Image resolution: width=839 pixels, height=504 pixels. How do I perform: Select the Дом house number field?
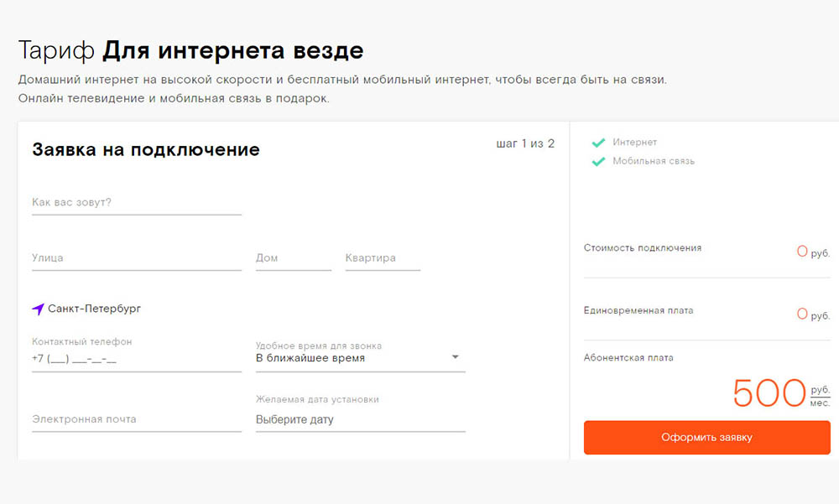293,258
